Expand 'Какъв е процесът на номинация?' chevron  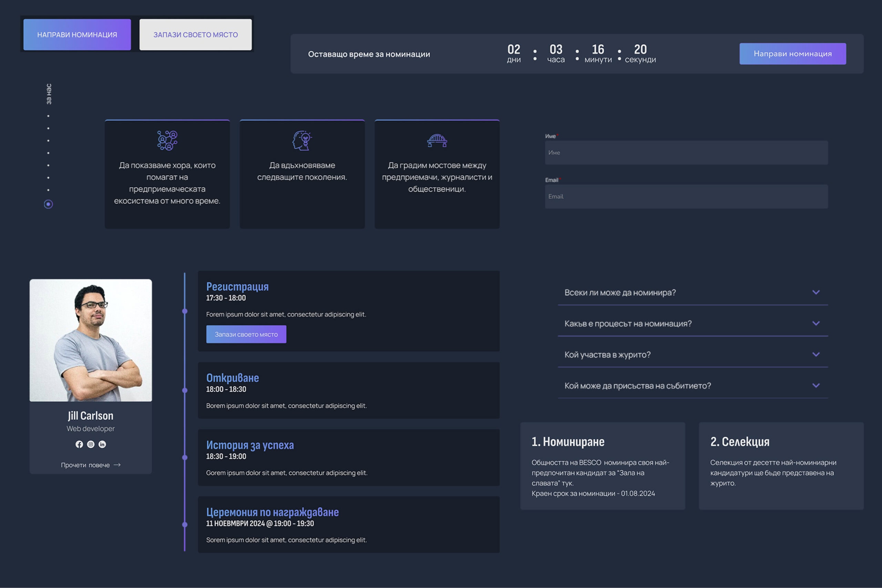tap(816, 323)
